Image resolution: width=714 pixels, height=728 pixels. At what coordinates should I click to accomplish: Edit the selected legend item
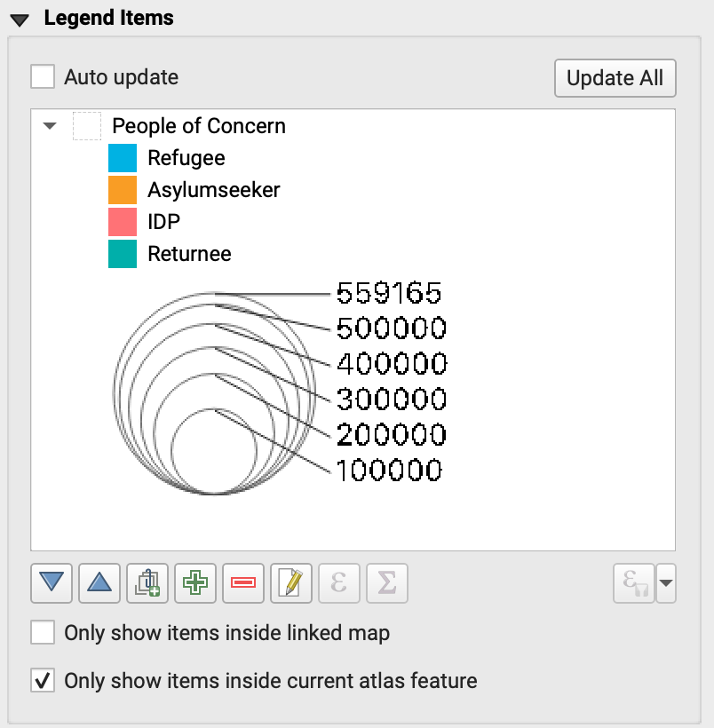[290, 583]
